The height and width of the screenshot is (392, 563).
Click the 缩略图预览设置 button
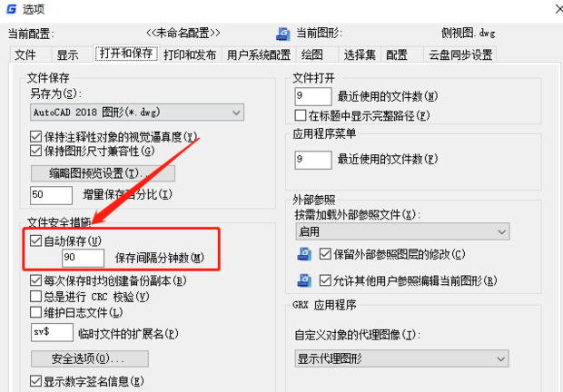pyautogui.click(x=103, y=173)
